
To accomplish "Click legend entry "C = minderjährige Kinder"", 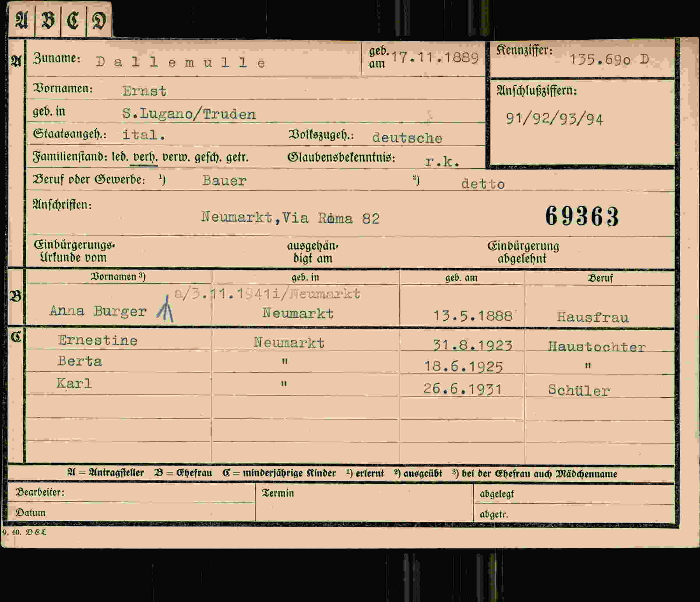I will click(x=279, y=473).
